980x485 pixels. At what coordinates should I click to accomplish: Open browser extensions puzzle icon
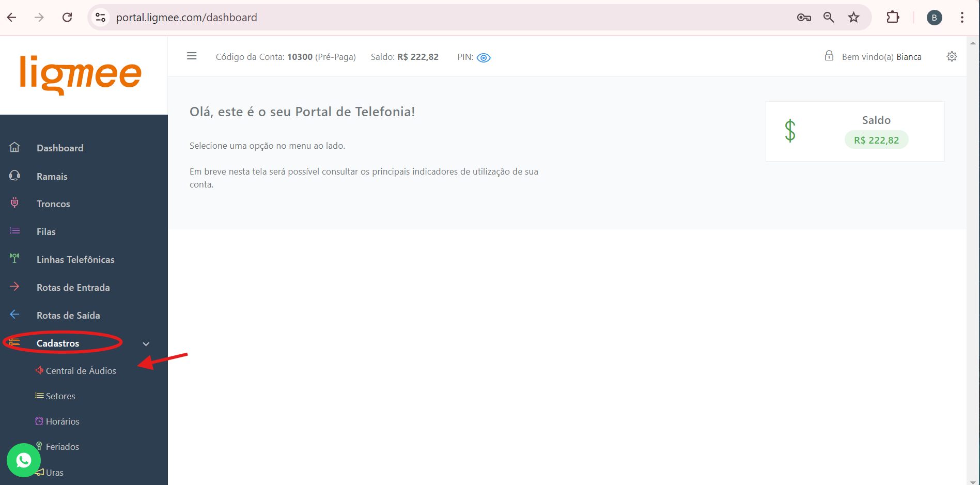click(892, 18)
